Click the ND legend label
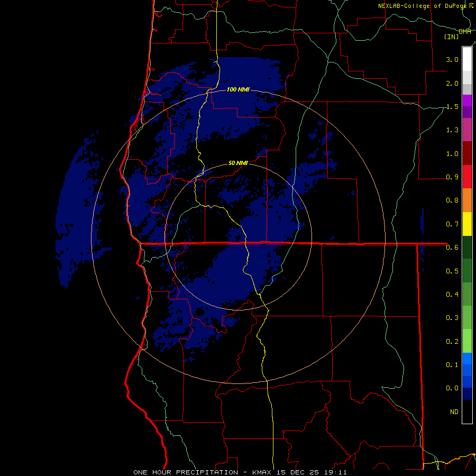Viewport: 476px width, 476px height. coord(454,411)
